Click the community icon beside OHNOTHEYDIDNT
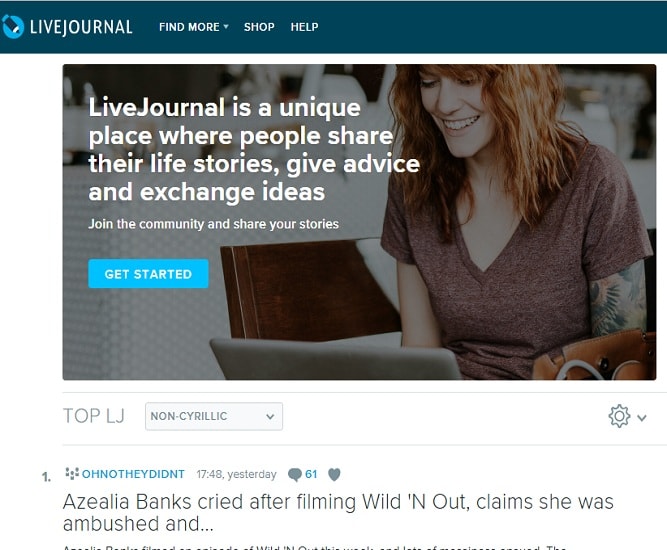 [72, 473]
